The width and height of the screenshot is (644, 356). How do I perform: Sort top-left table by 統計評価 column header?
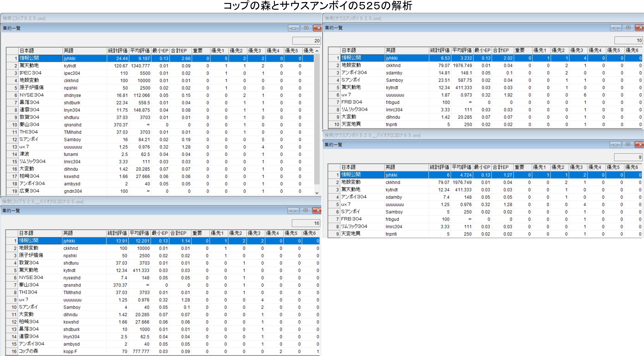tap(118, 51)
